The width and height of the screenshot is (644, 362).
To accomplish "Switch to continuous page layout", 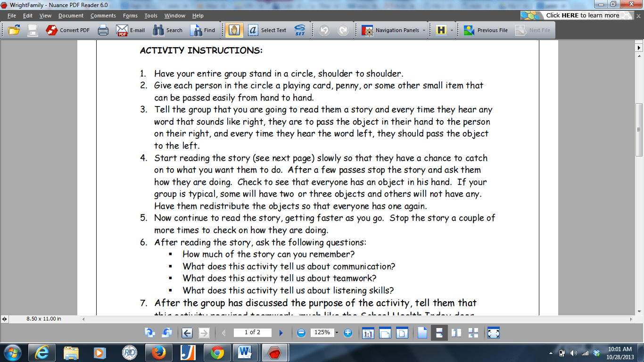I will pos(439,333).
